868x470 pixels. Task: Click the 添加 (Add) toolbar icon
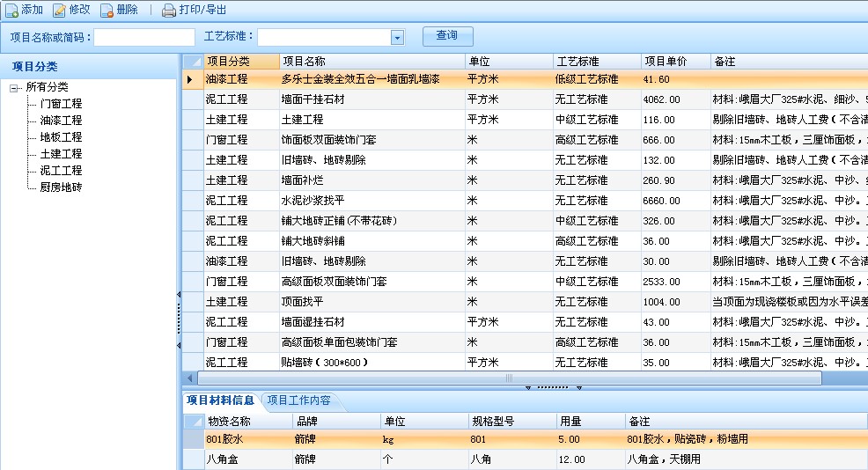[x=11, y=10]
